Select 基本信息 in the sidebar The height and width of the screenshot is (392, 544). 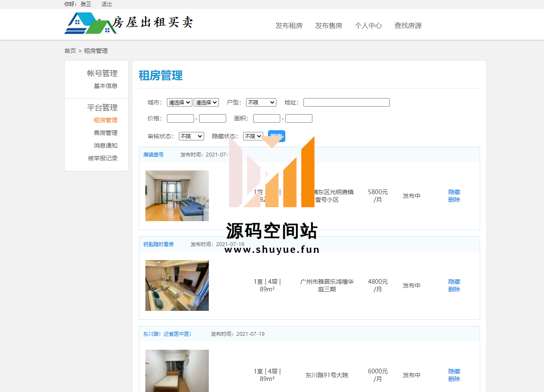coord(106,86)
